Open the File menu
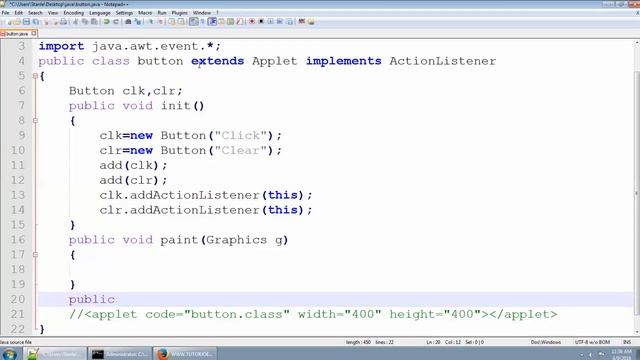Viewport: 640px width, 360px height. click(5, 13)
